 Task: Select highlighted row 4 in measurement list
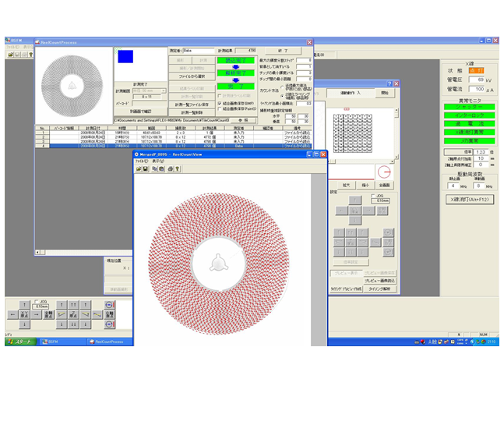(173, 146)
